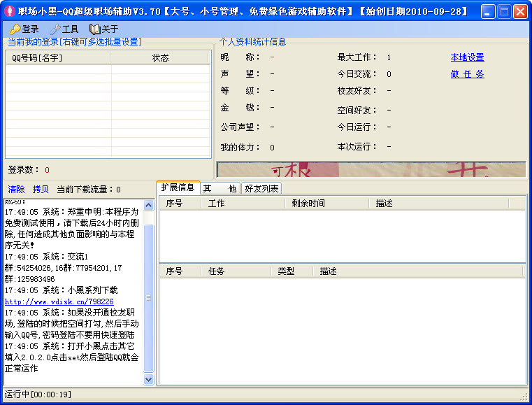Click the 运行中 status bar text
The image size is (532, 405).
click(x=38, y=395)
